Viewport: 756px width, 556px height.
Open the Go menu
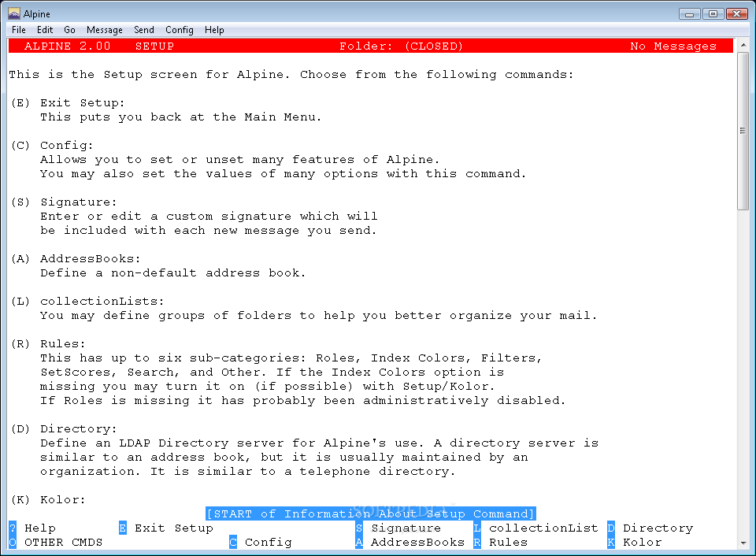[x=69, y=30]
